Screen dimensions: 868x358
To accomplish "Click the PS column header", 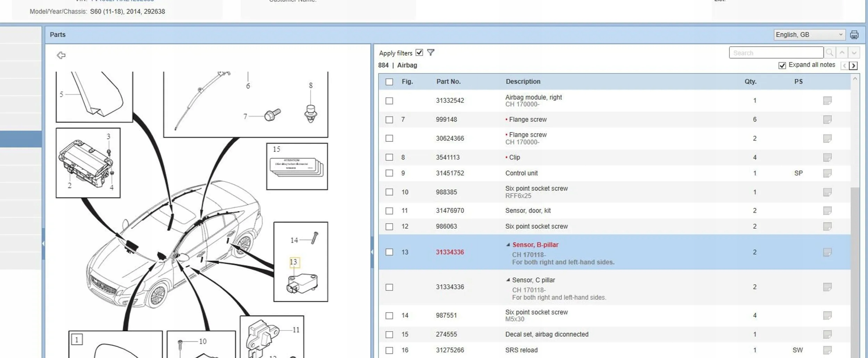I will (x=798, y=82).
